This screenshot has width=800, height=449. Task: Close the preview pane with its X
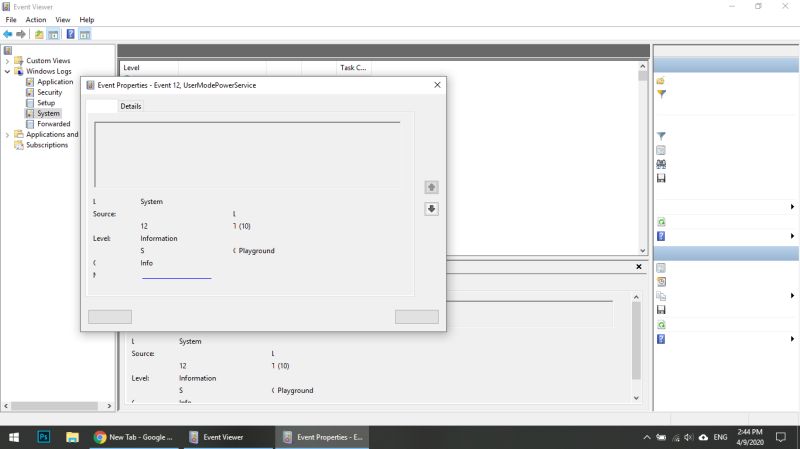(639, 267)
